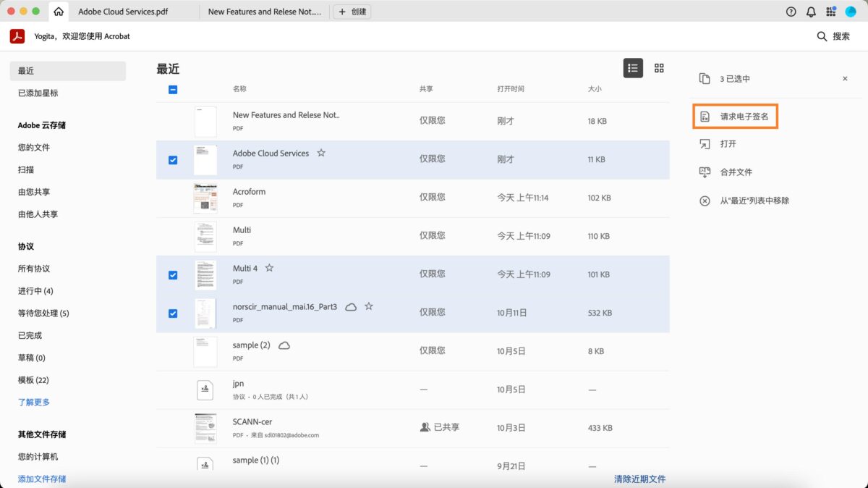The height and width of the screenshot is (488, 868).
Task: Star the Multi 4 file
Action: click(x=269, y=268)
